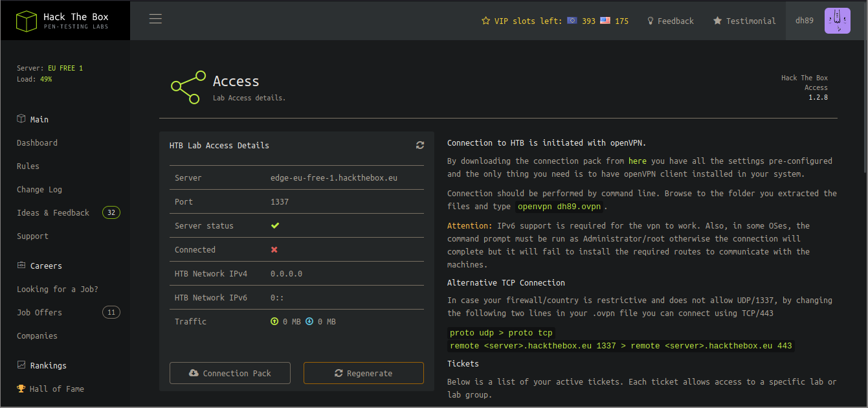Open the Change Log page
Screen dimensions: 868x408
(39, 190)
